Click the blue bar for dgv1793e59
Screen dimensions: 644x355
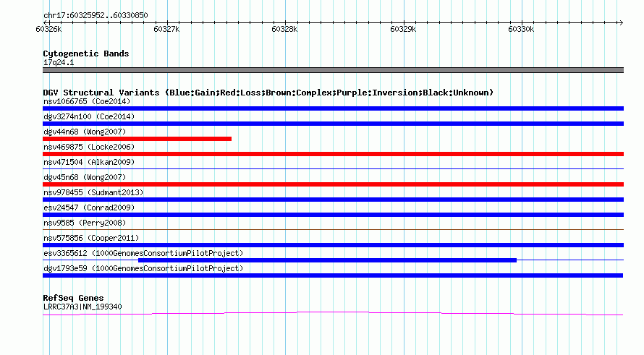coord(333,275)
